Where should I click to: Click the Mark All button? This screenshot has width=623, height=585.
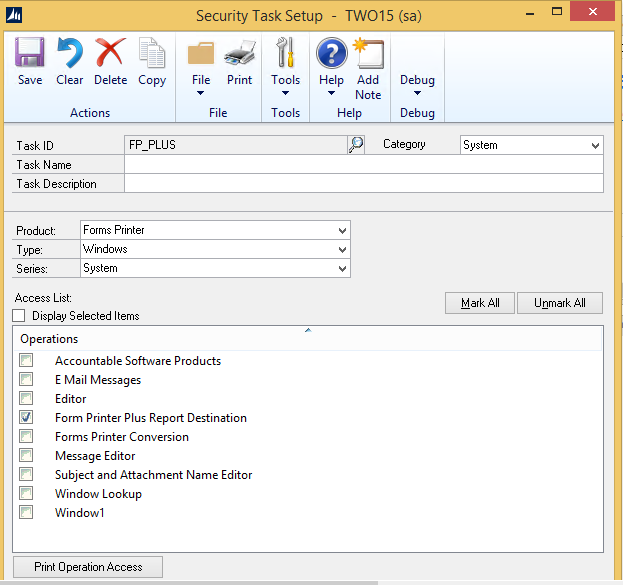(480, 303)
